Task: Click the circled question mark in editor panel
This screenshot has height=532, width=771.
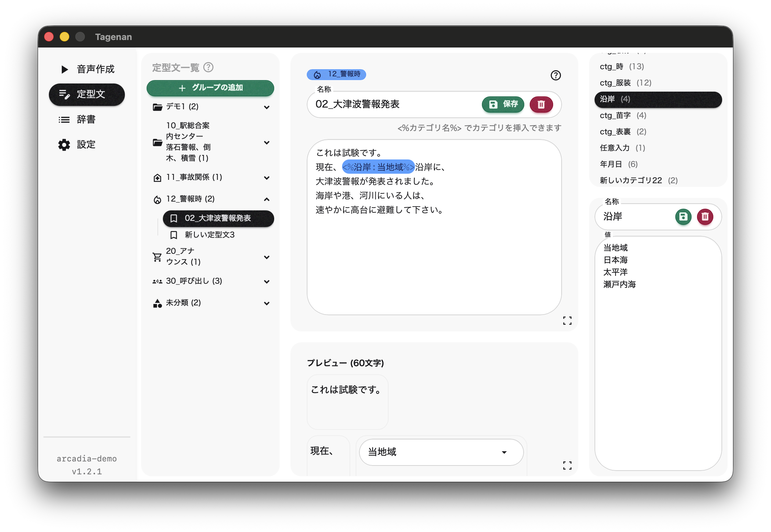Action: tap(556, 75)
